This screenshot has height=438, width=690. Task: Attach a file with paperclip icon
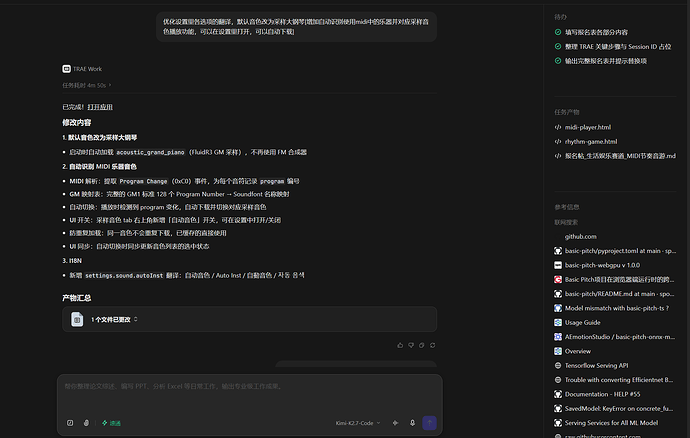pyautogui.click(x=86, y=423)
